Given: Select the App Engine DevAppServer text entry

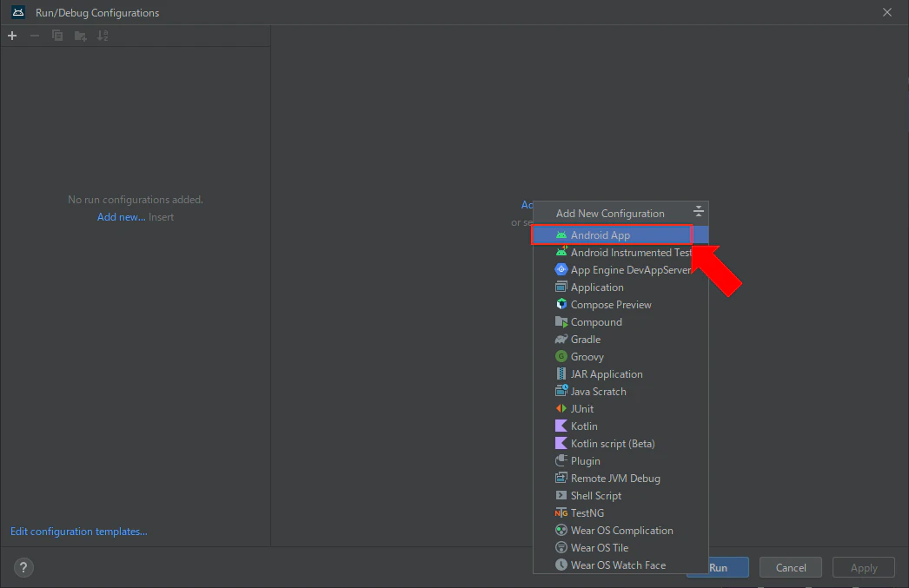Looking at the screenshot, I should coord(631,270).
